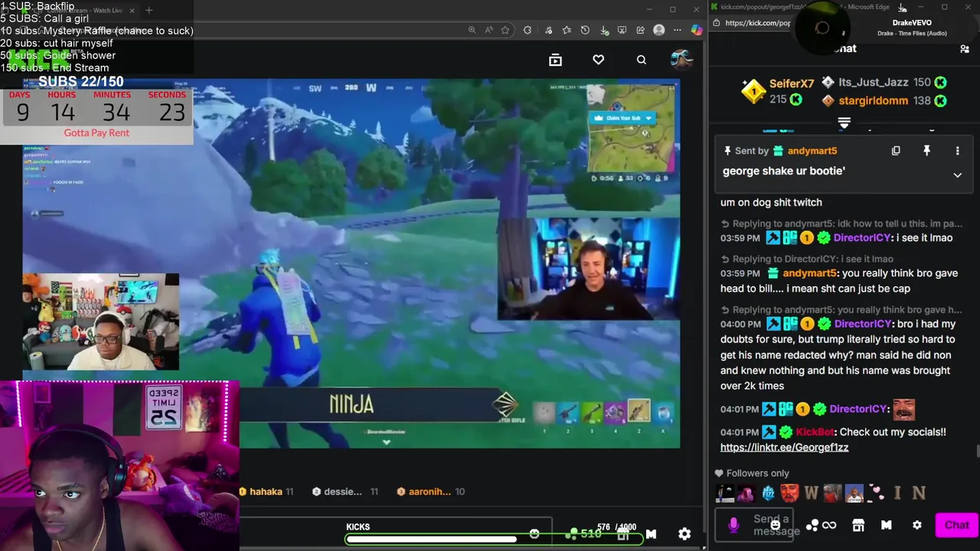Open the Copilot icon in Edge
The image size is (980, 551).
[696, 30]
